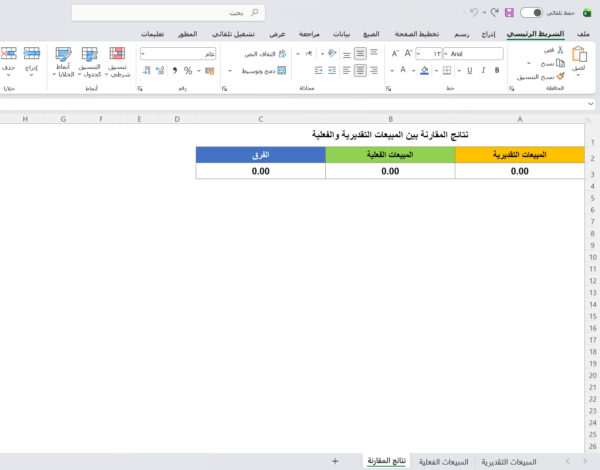Open Conditional Formatting menu
The height and width of the screenshot is (470, 600).
tap(117, 60)
